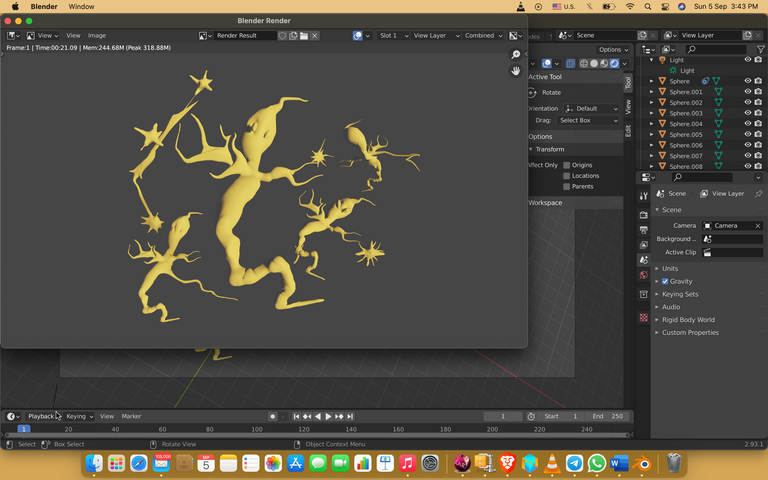Open the Image menu in render window
The height and width of the screenshot is (480, 768).
click(96, 36)
